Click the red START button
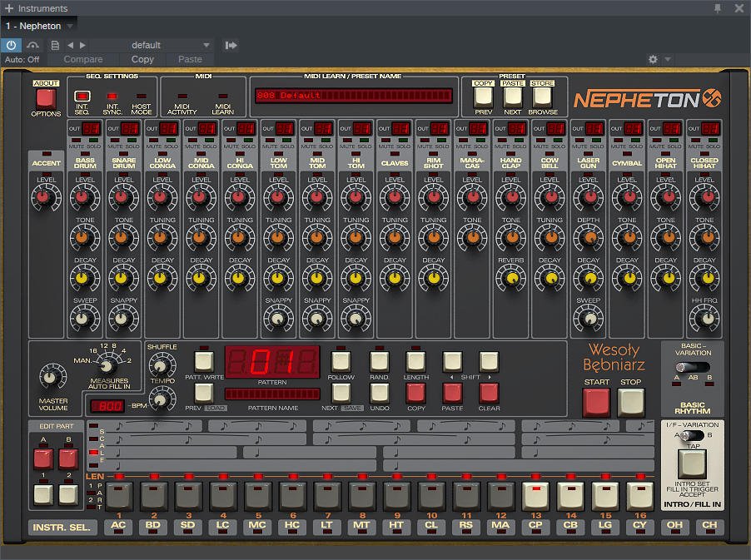 (596, 402)
